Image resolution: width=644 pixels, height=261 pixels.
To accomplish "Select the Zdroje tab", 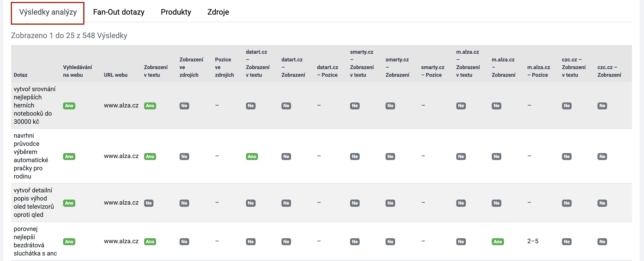I will coord(218,12).
